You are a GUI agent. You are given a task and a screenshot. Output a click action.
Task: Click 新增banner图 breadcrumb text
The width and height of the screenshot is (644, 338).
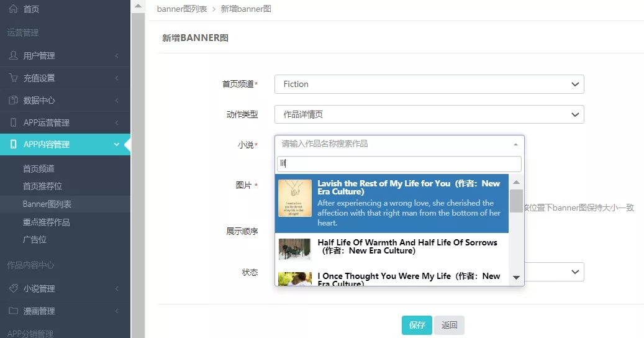246,9
